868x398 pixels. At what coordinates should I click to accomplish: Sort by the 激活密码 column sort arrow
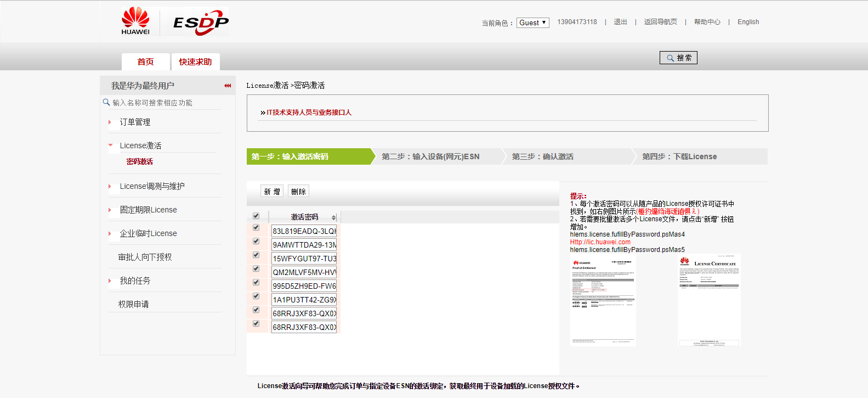point(334,217)
